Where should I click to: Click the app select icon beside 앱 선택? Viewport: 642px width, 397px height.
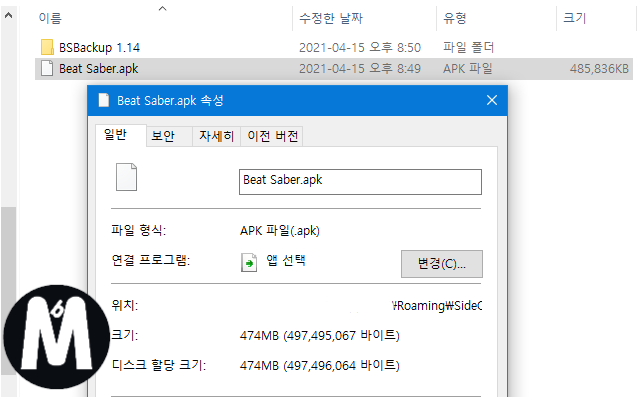249,262
